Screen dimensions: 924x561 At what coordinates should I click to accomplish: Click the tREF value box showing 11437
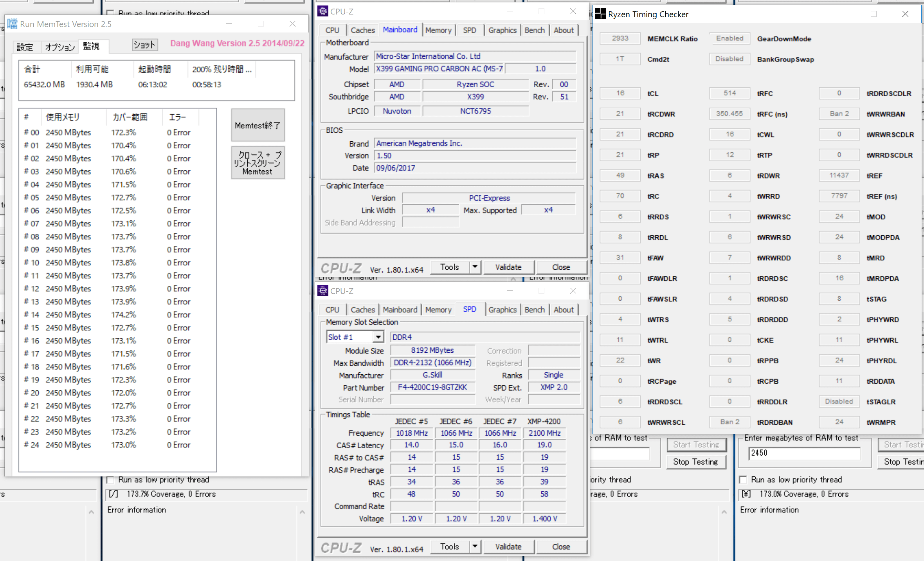(839, 175)
